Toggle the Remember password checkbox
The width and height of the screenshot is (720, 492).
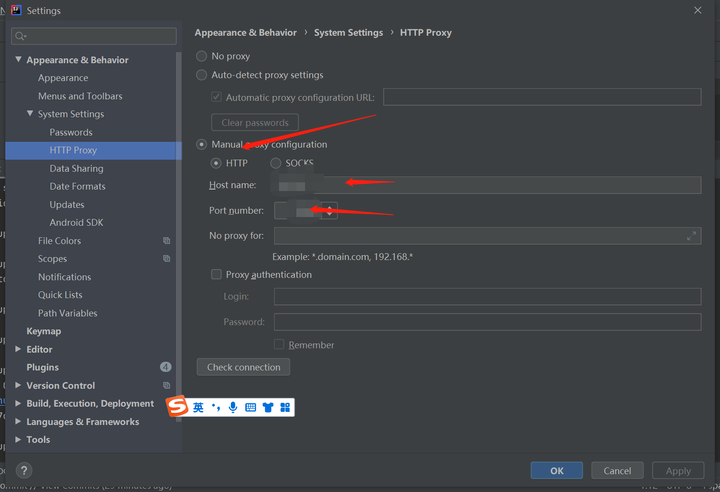[279, 344]
